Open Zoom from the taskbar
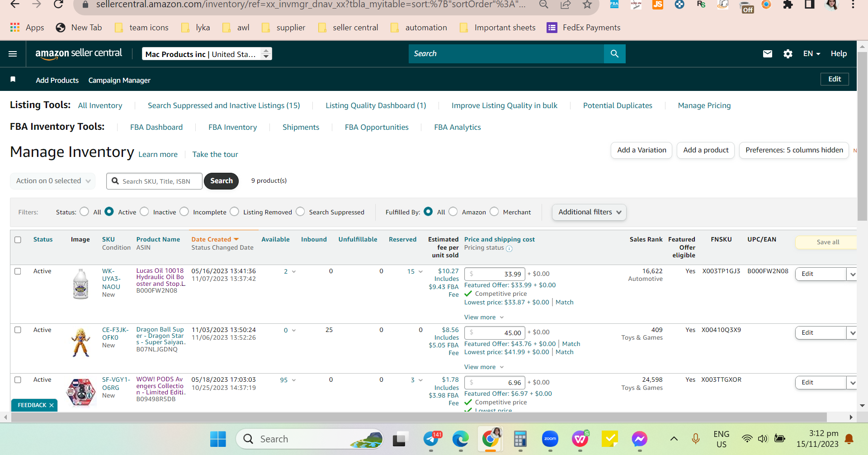Screen dimensions: 868x455 [x=550, y=439]
